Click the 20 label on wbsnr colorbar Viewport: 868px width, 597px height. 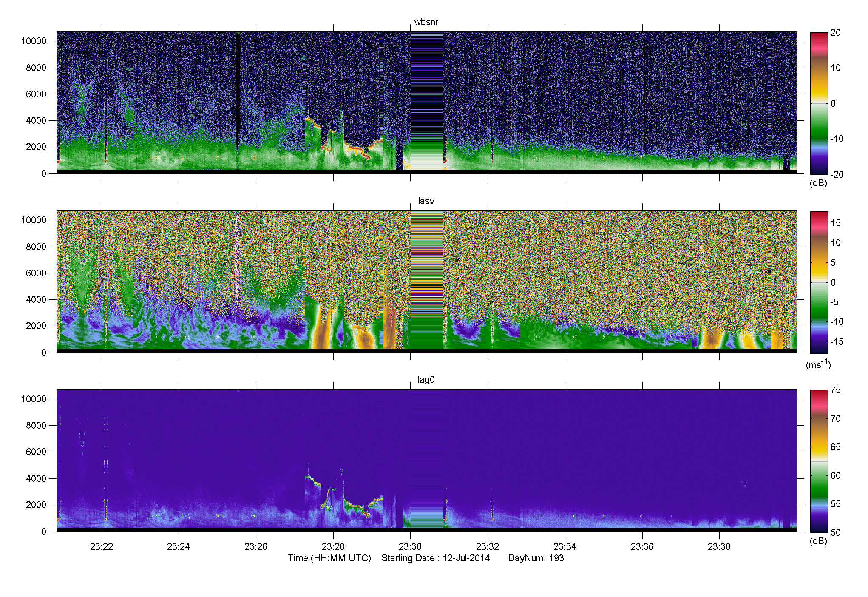835,33
